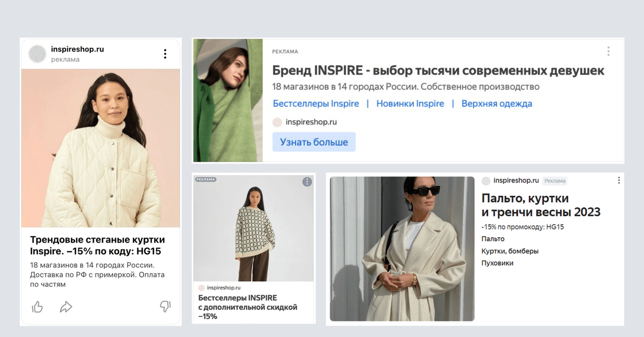
Task: Open three-dot menu on Пальто, куртки ad
Action: pos(618,181)
